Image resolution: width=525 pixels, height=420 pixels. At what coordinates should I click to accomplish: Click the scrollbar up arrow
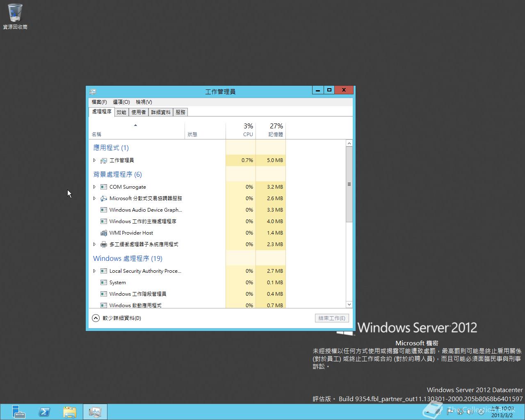349,144
